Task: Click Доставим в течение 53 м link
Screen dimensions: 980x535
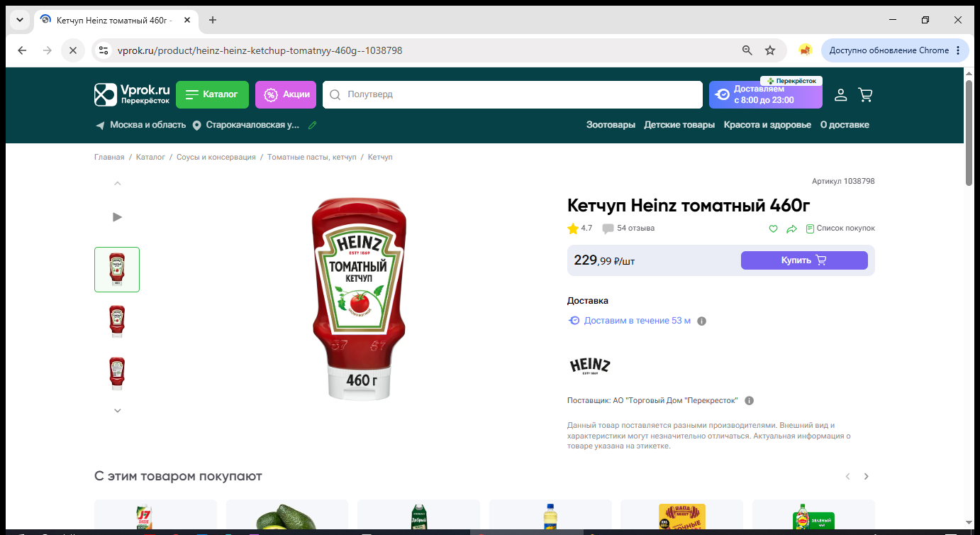Action: (x=637, y=321)
